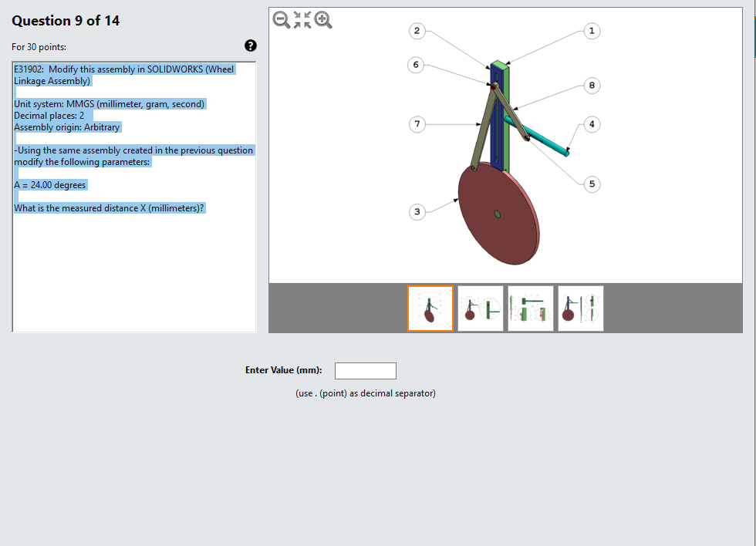Zoom out of the assembly image
Image resolution: width=756 pixels, height=546 pixels.
280,20
